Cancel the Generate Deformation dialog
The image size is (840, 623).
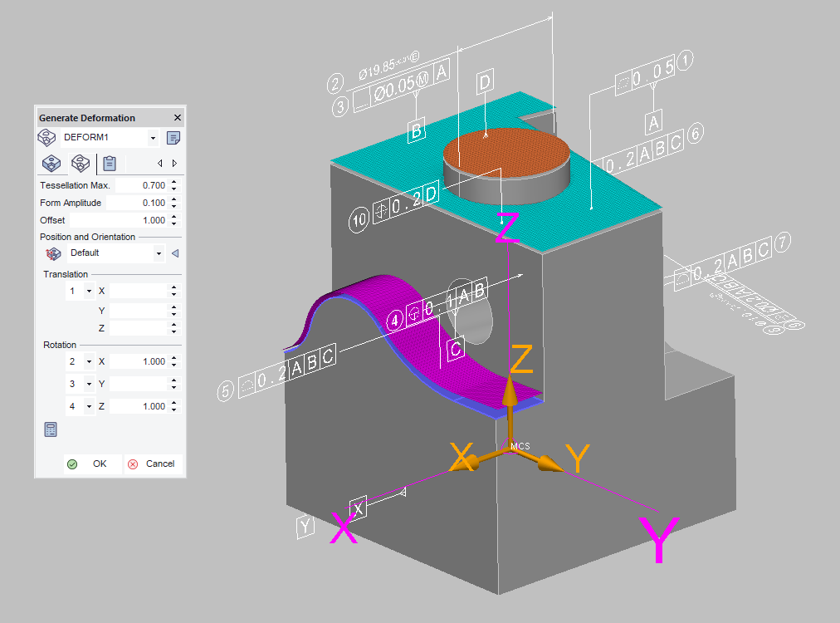[x=154, y=464]
